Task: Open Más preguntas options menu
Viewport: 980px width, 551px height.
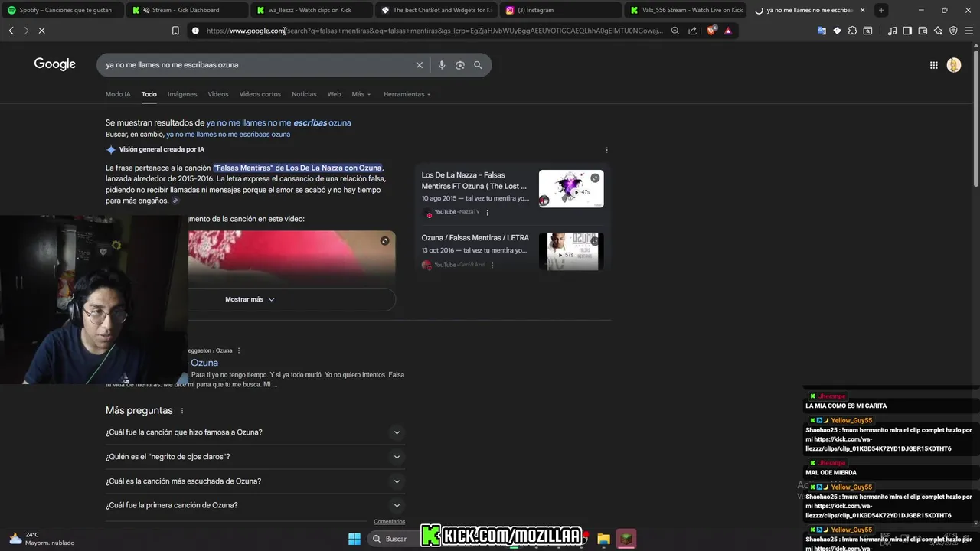Action: pyautogui.click(x=182, y=411)
